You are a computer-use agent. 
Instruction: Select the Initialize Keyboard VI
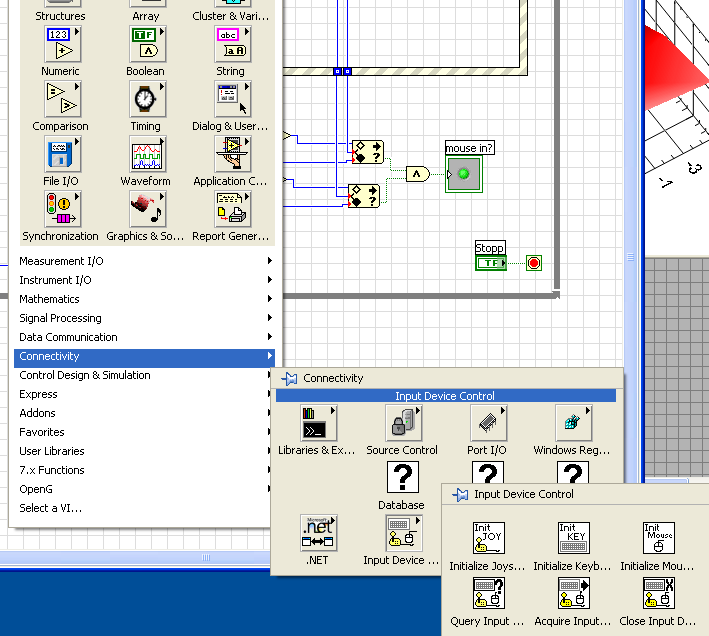click(574, 538)
